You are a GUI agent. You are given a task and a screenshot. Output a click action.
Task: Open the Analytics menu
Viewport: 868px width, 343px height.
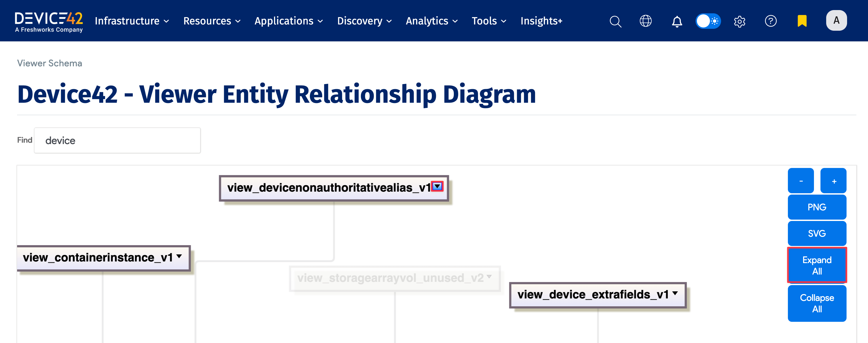click(431, 21)
